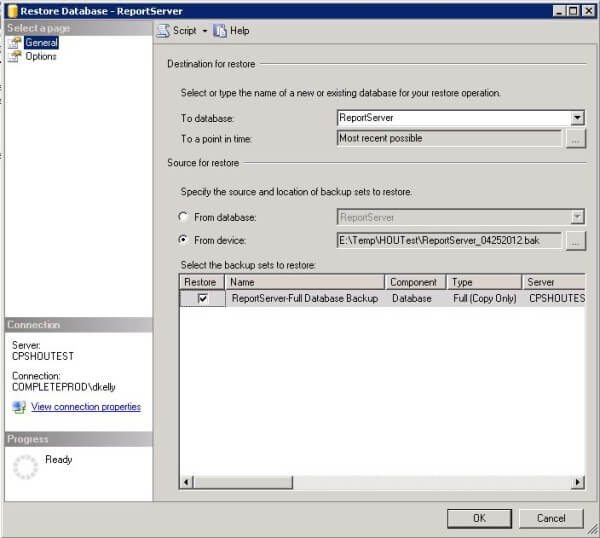Click the backup file path field
The image size is (600, 538).
coord(449,241)
